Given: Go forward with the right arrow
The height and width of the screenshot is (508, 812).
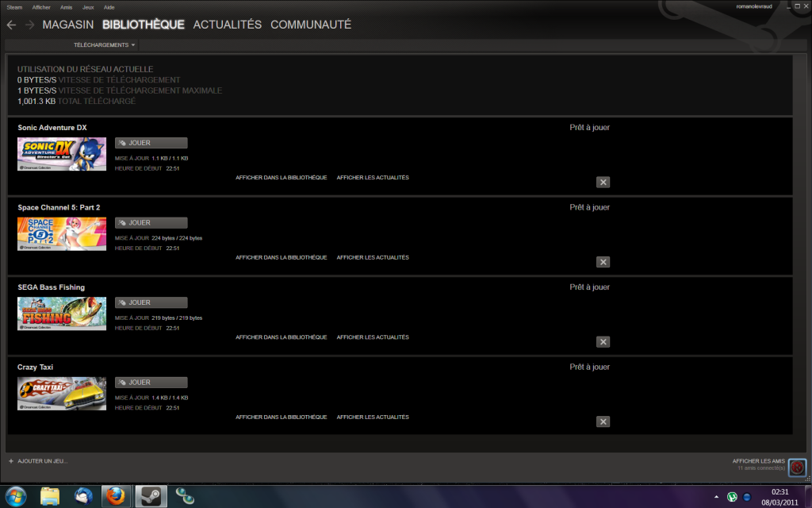Looking at the screenshot, I should pyautogui.click(x=29, y=25).
